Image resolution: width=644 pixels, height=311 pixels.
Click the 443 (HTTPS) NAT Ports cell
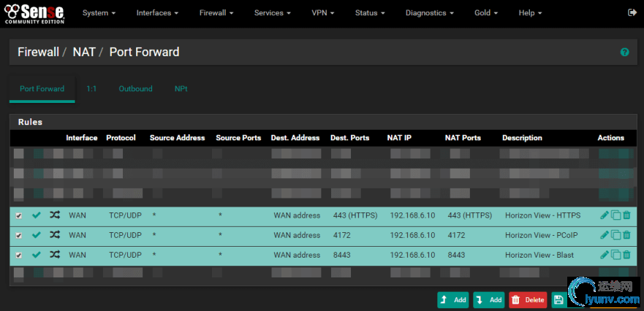point(470,215)
